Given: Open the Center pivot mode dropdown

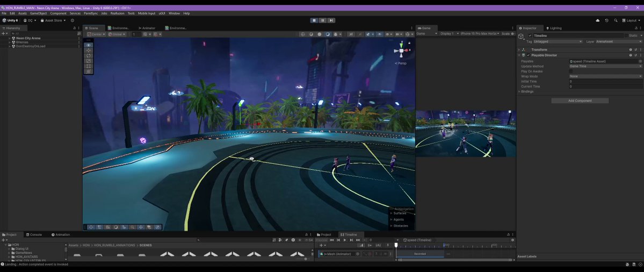Looking at the screenshot, I should [97, 34].
